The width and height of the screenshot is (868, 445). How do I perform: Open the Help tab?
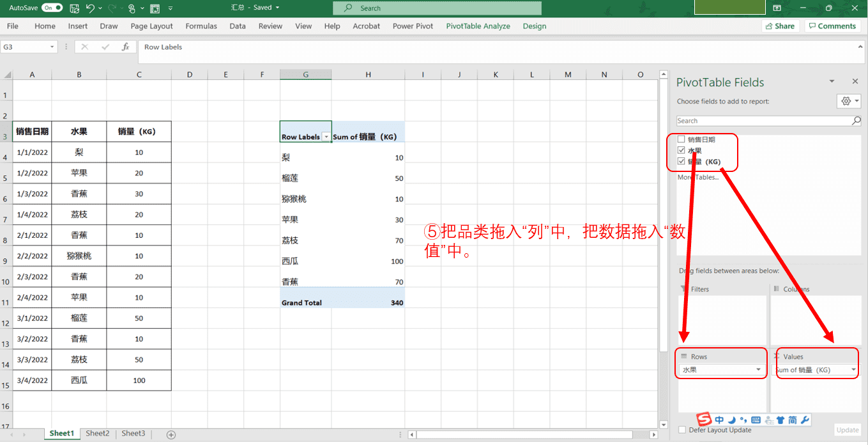pos(332,26)
